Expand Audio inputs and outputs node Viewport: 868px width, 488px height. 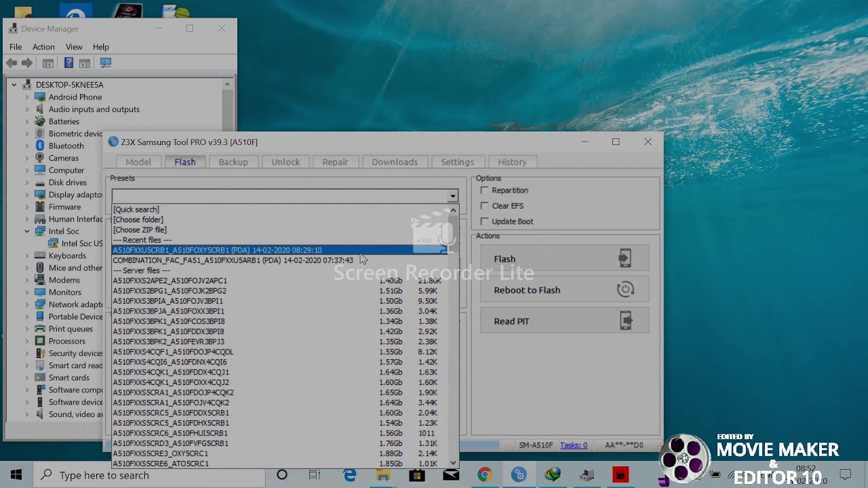tap(27, 109)
